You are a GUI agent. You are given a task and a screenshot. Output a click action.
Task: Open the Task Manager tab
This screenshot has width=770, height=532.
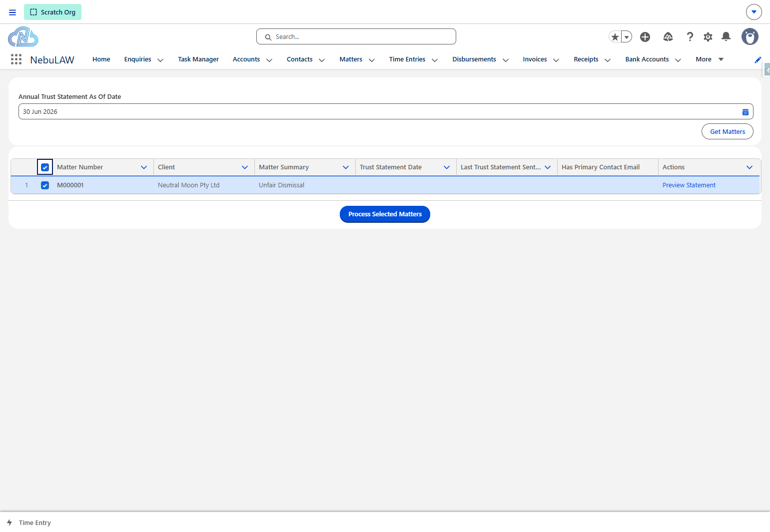(198, 59)
